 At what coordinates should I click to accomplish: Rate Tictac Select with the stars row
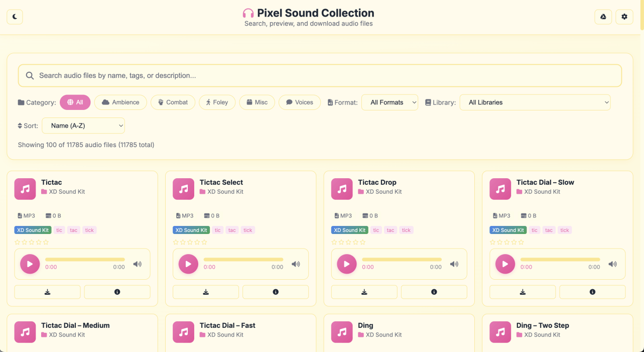click(190, 242)
